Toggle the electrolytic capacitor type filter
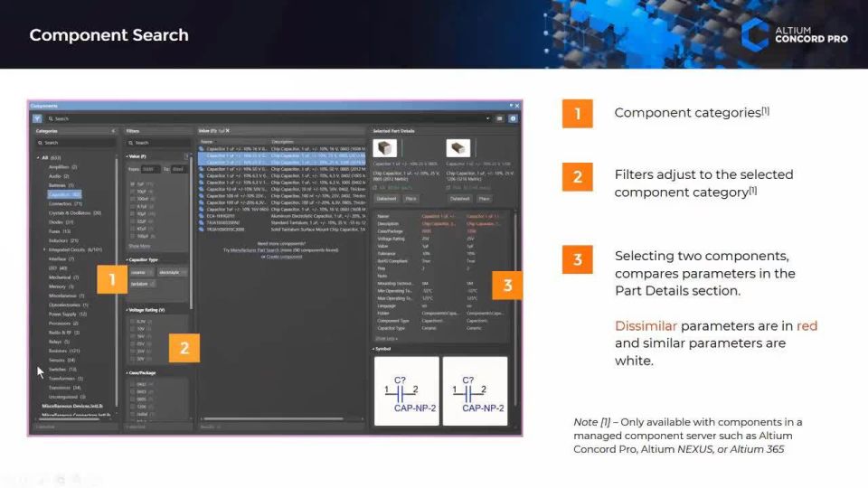868x488 pixels. 172,272
